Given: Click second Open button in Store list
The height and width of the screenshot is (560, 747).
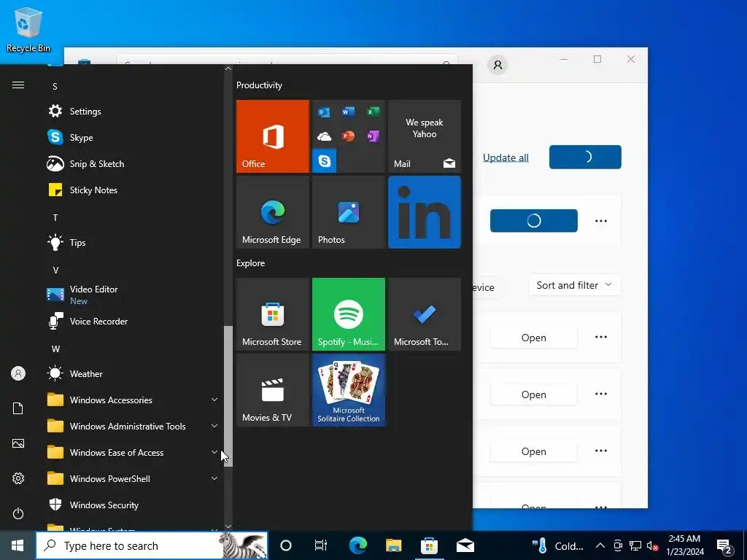Looking at the screenshot, I should click(533, 394).
